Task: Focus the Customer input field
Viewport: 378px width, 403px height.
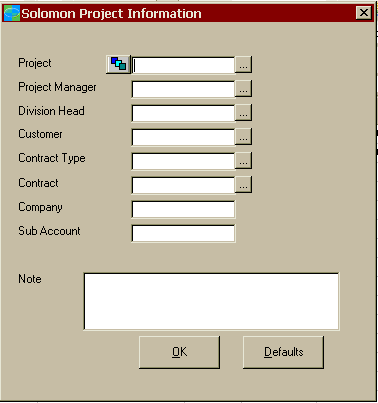Action: (x=183, y=137)
